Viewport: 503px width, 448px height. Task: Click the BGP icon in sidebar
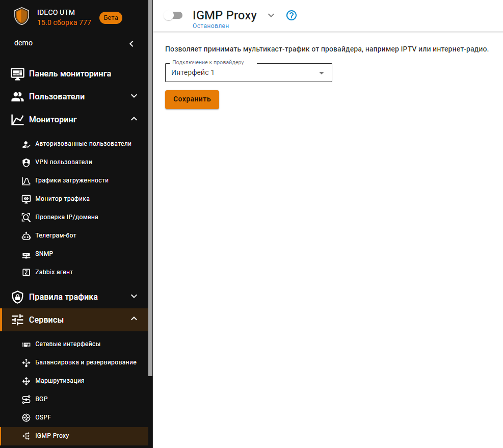pyautogui.click(x=27, y=399)
